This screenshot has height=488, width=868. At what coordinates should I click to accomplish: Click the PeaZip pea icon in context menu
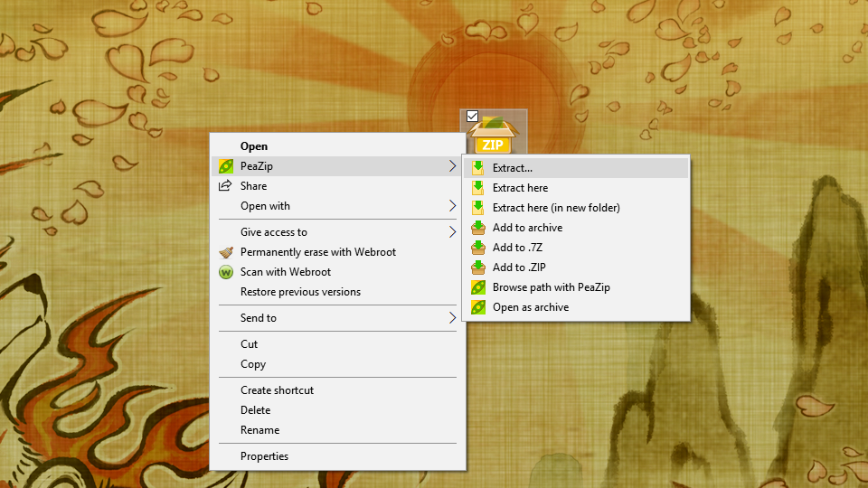pos(226,166)
